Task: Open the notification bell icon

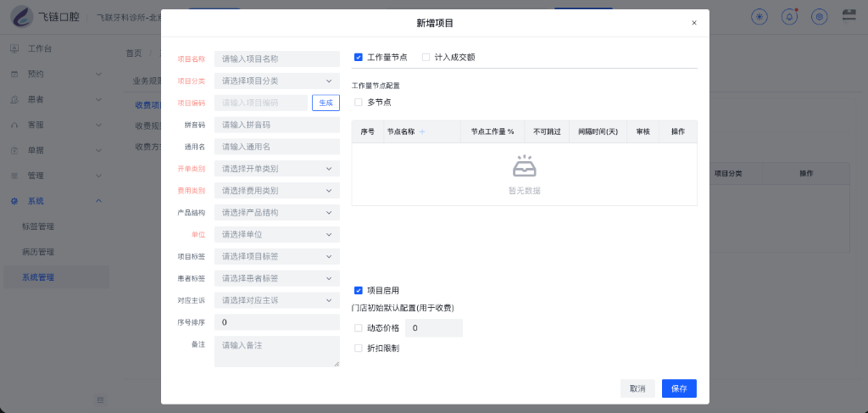Action: pyautogui.click(x=789, y=17)
